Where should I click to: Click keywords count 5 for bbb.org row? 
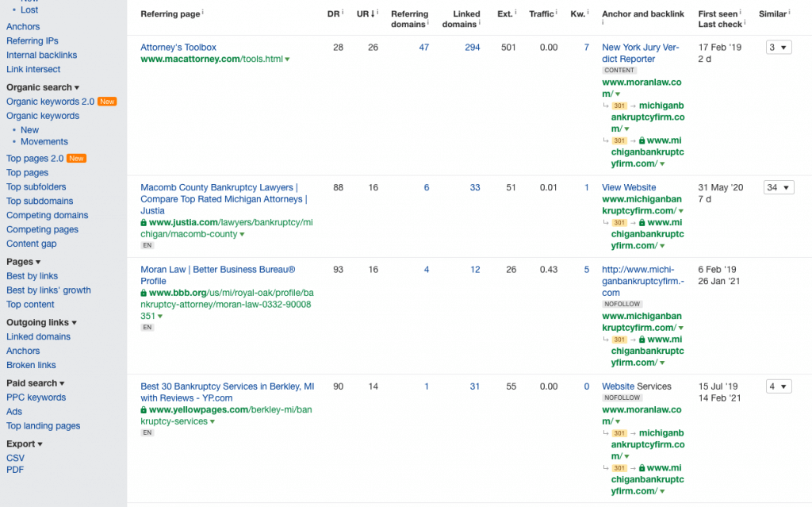click(587, 270)
